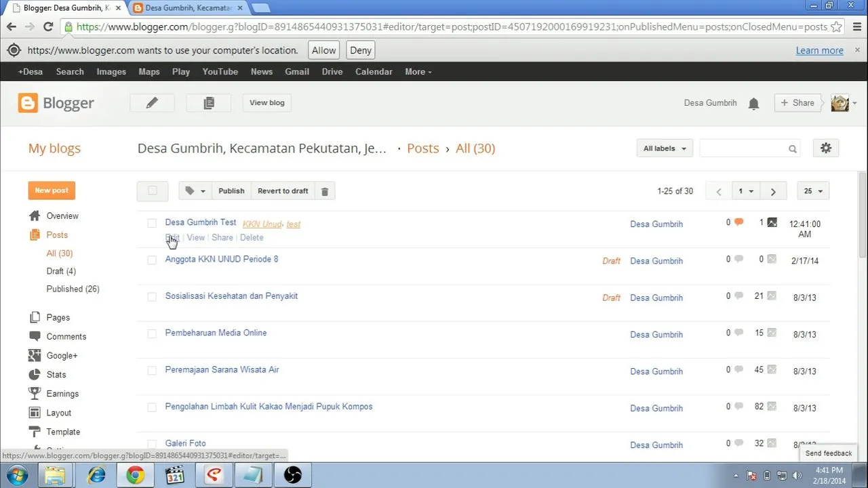Delete selected posts with trash icon
Image resolution: width=868 pixels, height=488 pixels.
(324, 191)
